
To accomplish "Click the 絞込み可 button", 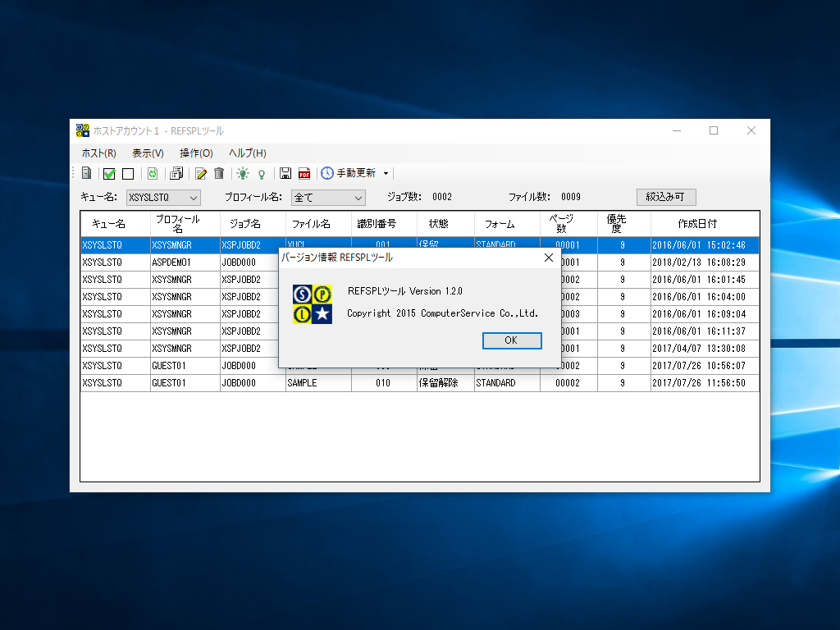I will point(666,197).
